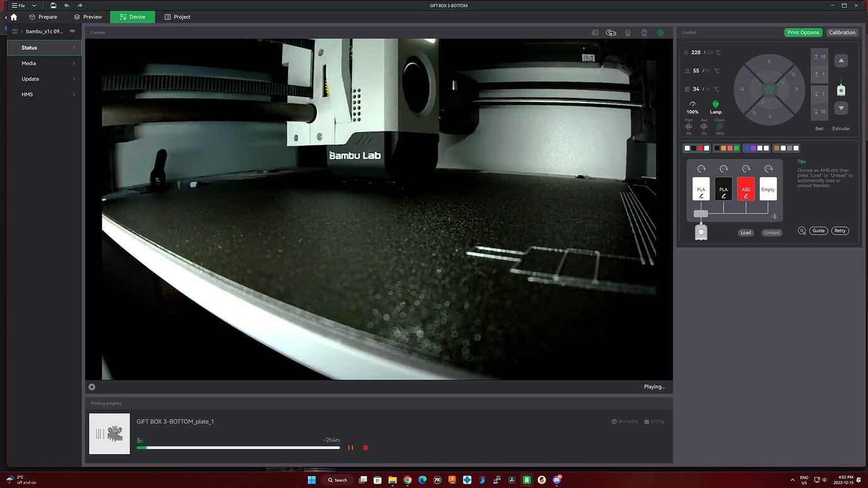
Task: Open the Media section in the sidebar
Action: coord(44,64)
